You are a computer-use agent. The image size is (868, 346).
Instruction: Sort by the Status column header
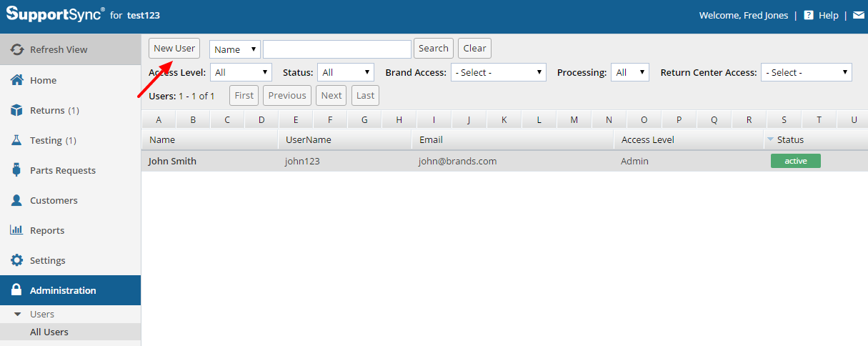pos(790,140)
